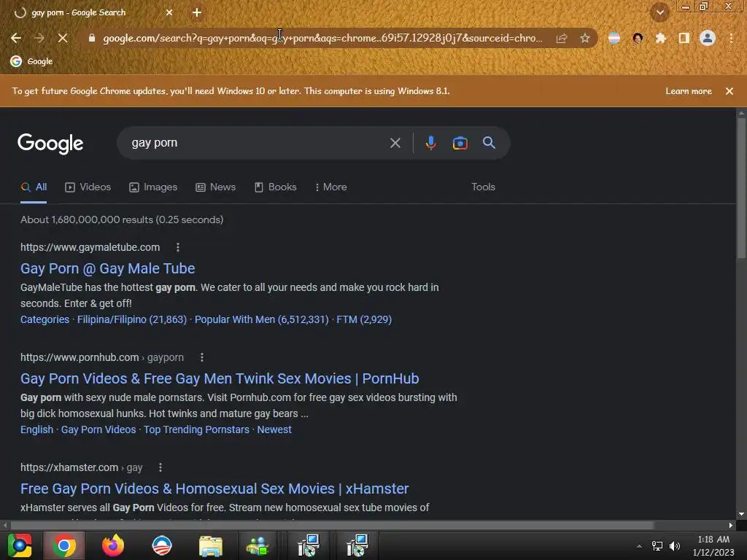
Task: Search by image with camera icon
Action: tap(460, 143)
